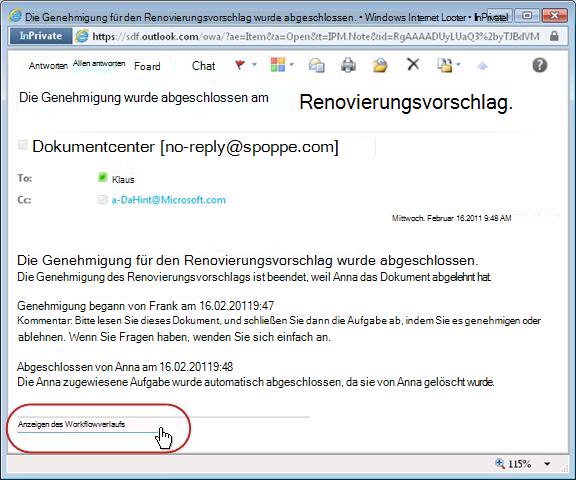Delete the message with the X icon
This screenshot has height=480, width=576.
(413, 64)
